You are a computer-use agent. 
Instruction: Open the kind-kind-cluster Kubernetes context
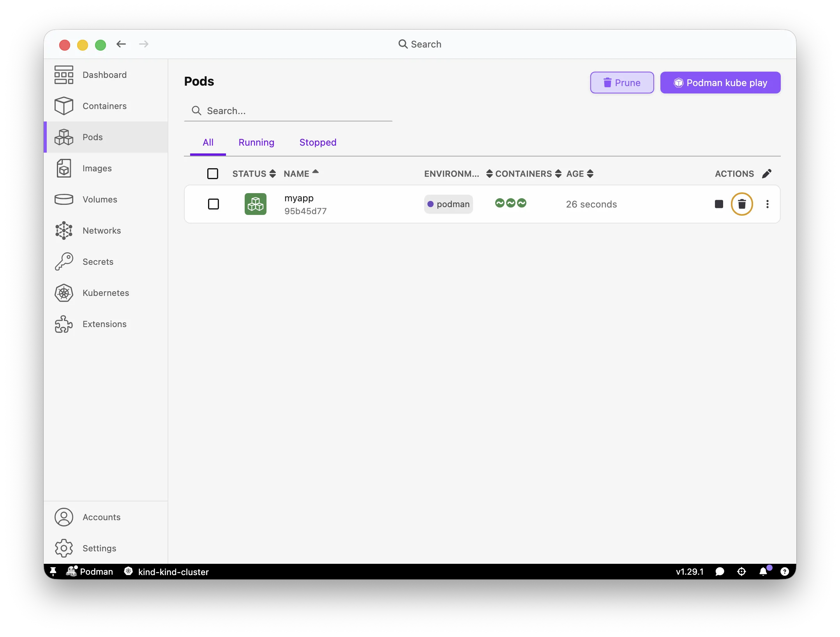point(166,572)
